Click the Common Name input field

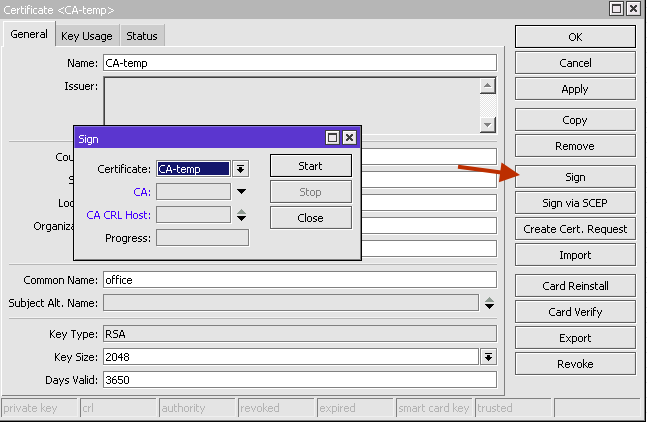pyautogui.click(x=299, y=280)
